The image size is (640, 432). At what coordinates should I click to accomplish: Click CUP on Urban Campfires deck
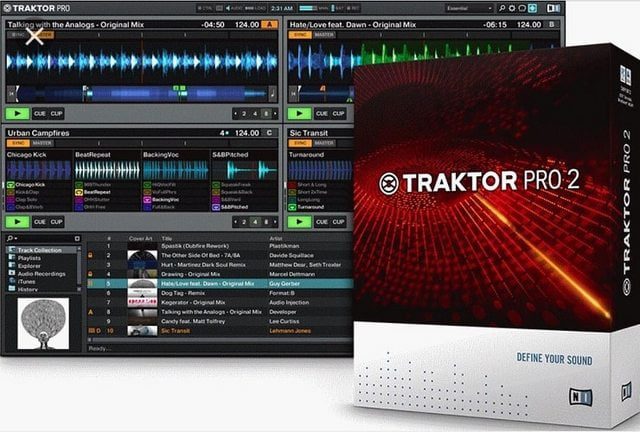[x=56, y=222]
